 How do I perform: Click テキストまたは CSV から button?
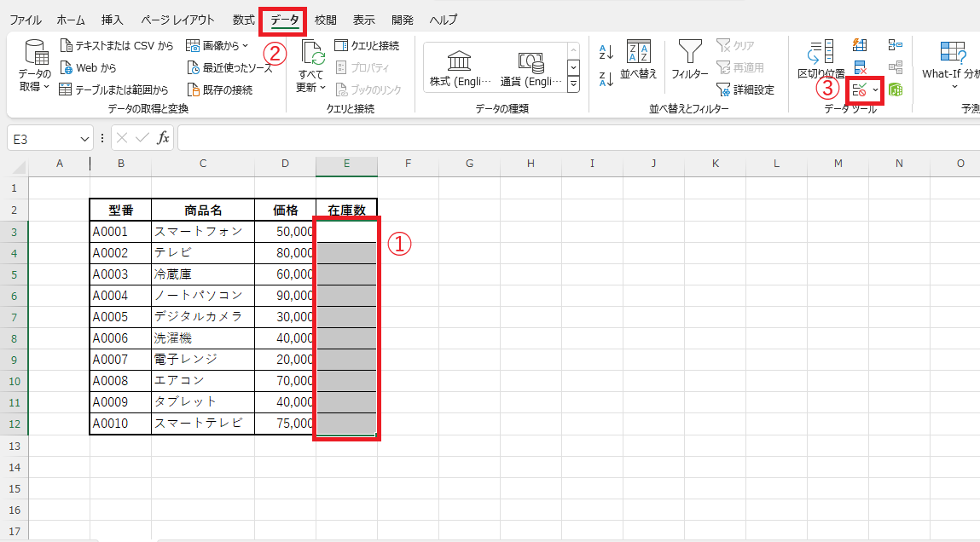117,45
